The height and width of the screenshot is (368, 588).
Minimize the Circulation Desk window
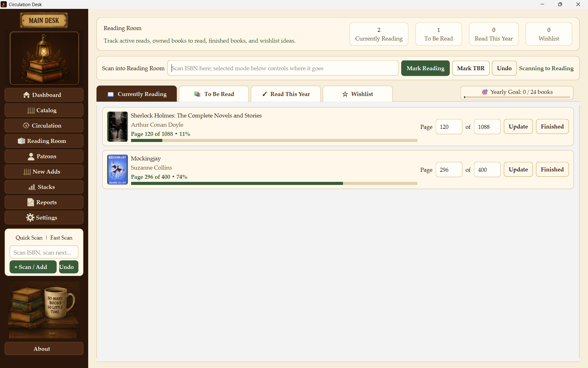[542, 4]
